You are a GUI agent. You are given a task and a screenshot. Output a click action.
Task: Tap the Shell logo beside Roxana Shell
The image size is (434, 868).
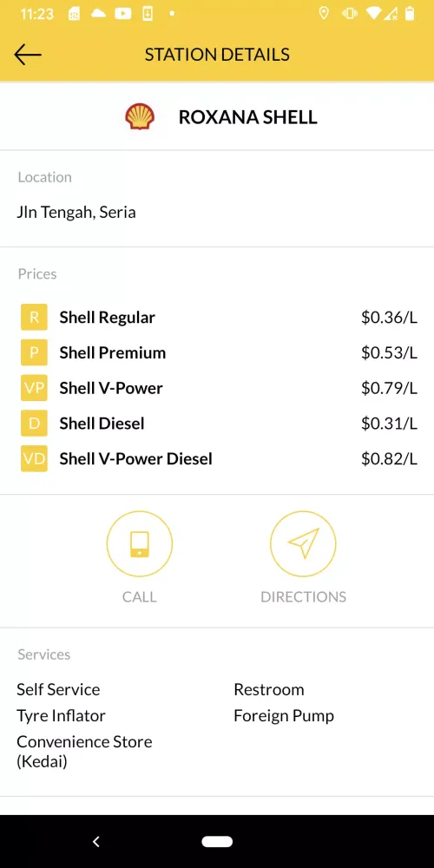(140, 117)
